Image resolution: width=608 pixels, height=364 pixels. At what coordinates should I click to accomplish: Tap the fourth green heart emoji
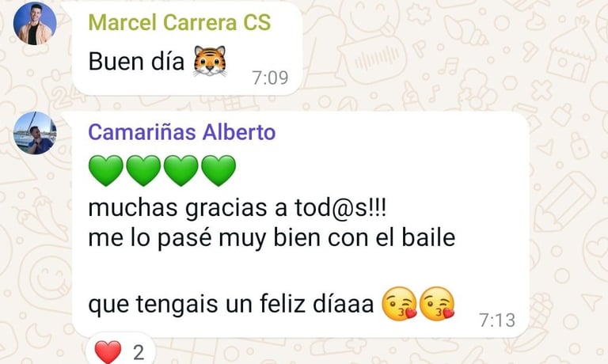[218, 171]
